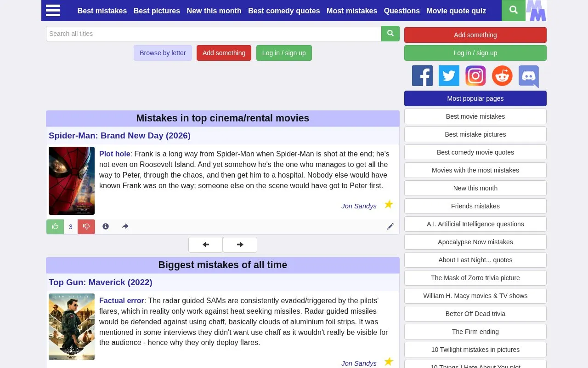The image size is (588, 368).
Task: Click the Spider-Man movie poster thumbnail
Action: point(72,181)
